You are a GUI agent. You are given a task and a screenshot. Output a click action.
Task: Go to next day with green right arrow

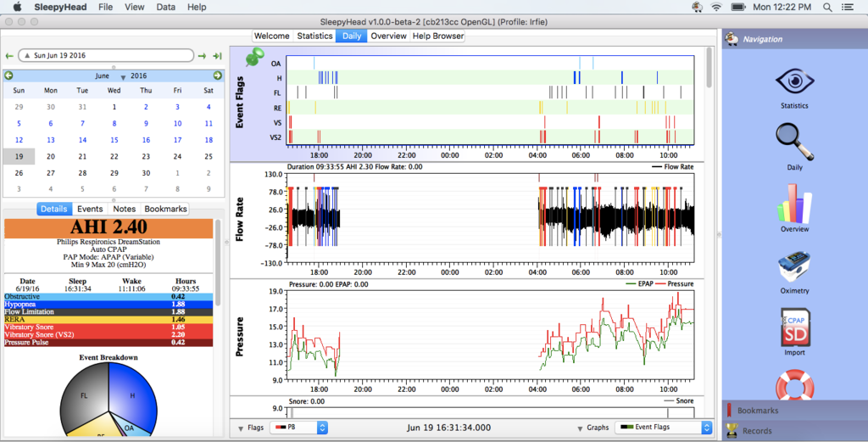pos(202,56)
